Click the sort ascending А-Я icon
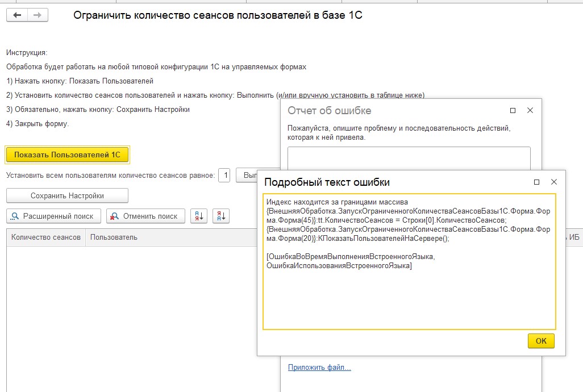Screen dimensions: 583x392 tap(199, 216)
